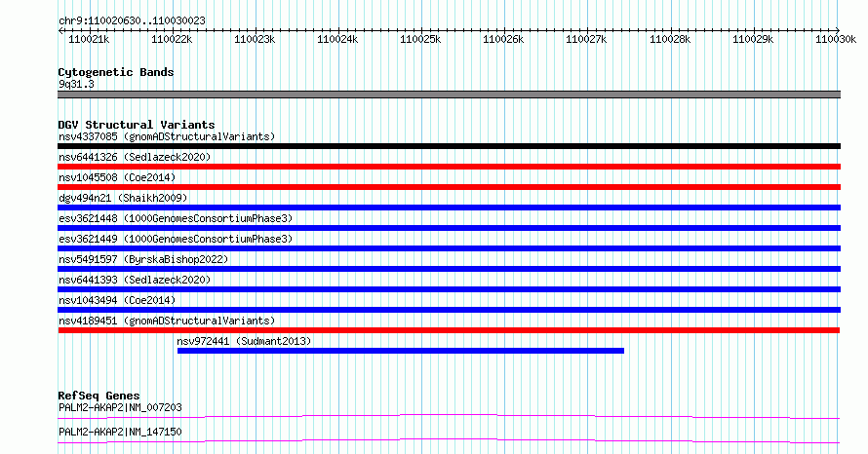
Task: Open gene PALM2-AKAP2|NM_147150 label
Action: [x=120, y=432]
